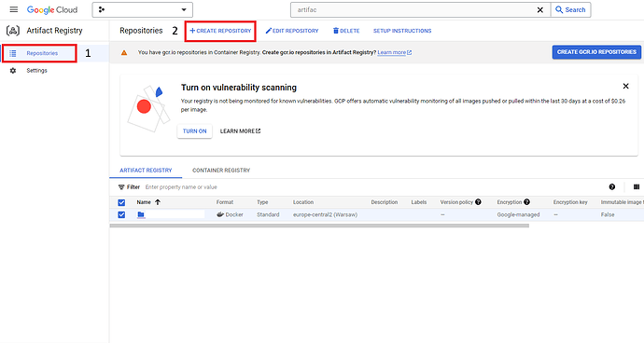The width and height of the screenshot is (644, 343).
Task: Click the horizontal table scrollbar
Action: point(319,226)
